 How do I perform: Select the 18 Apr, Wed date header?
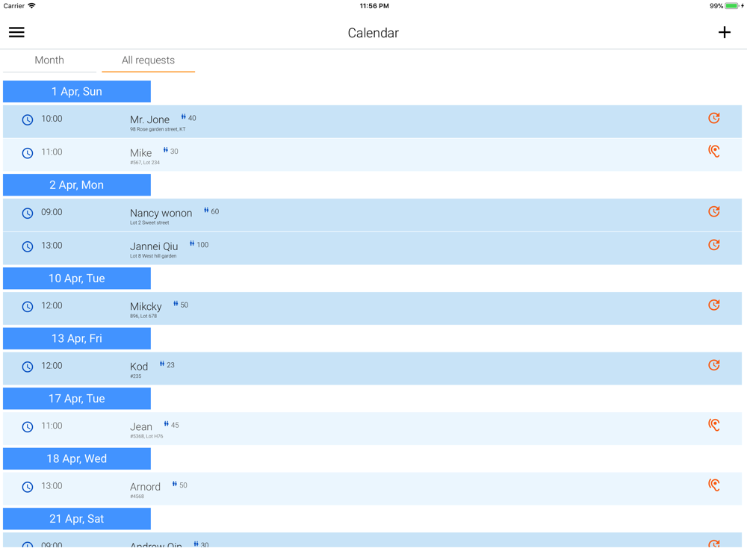point(77,458)
